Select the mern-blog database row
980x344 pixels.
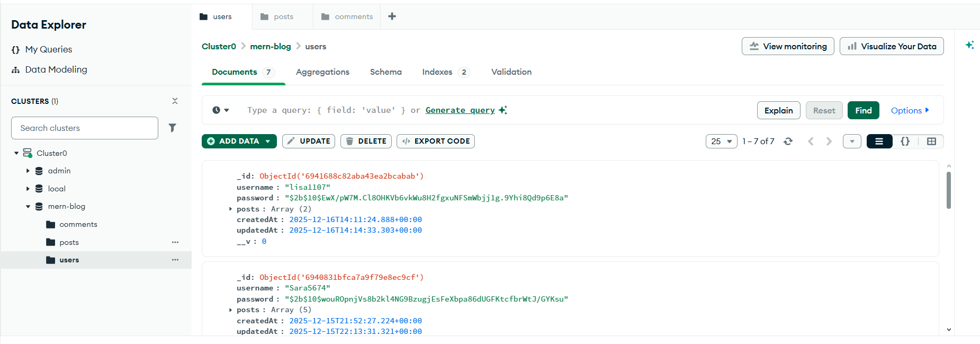(96, 207)
